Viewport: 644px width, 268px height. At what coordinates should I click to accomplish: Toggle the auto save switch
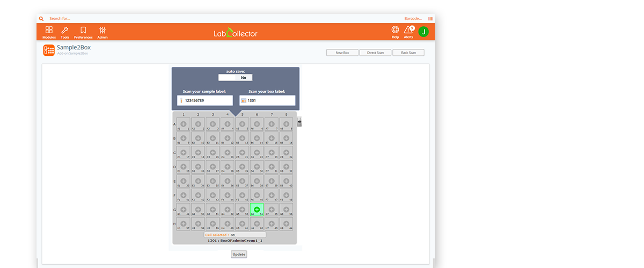[x=235, y=77]
